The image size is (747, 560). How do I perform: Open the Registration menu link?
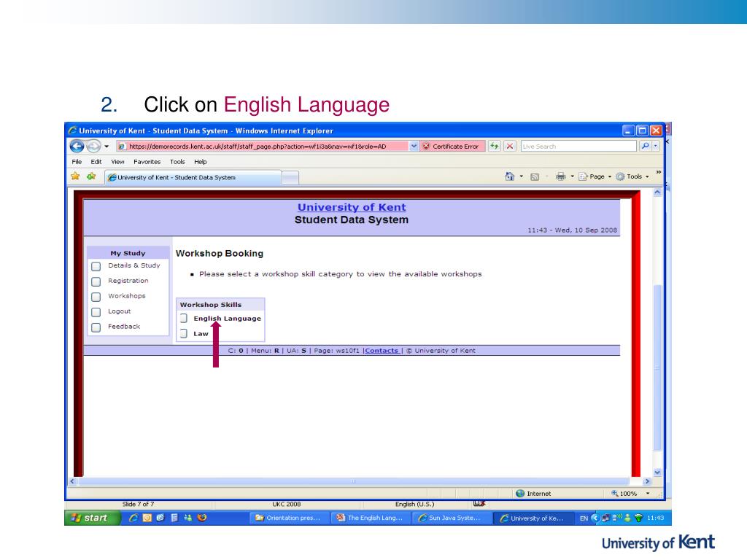point(128,281)
